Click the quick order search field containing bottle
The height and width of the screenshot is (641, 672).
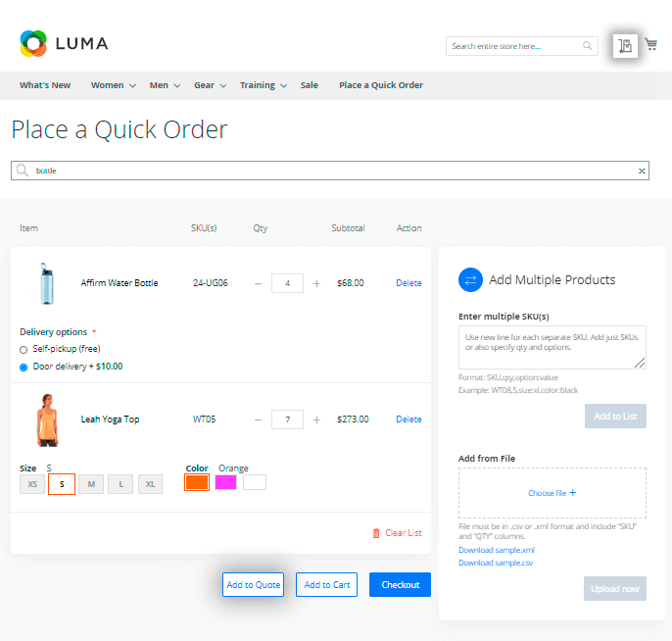(330, 171)
